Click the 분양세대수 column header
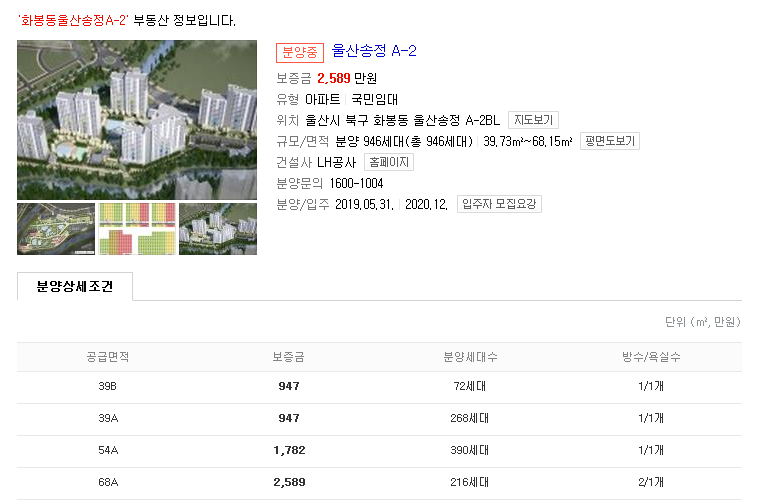The height and width of the screenshot is (504, 770). pos(470,357)
